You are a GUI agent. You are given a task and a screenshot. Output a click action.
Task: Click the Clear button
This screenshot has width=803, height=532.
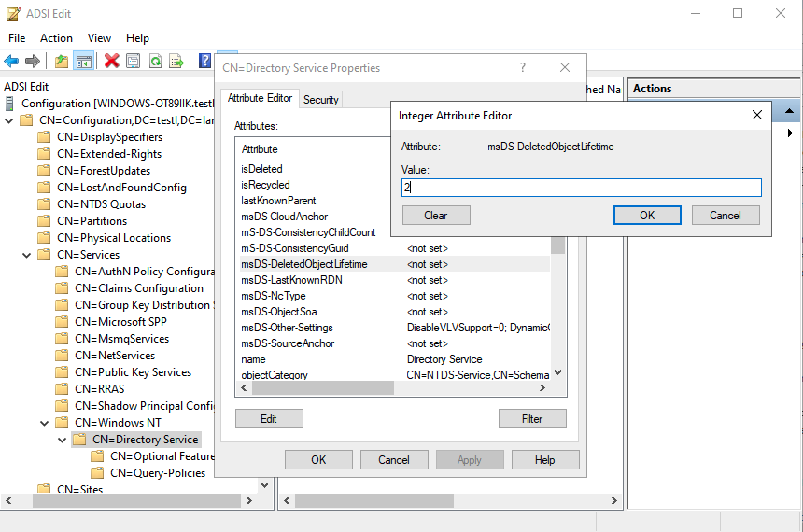[435, 216]
